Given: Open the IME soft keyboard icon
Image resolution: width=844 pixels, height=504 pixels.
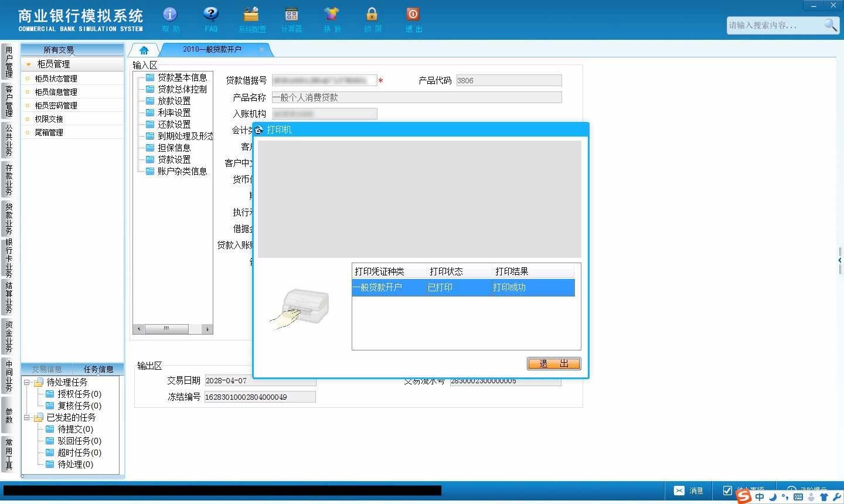Looking at the screenshot, I should (x=798, y=497).
